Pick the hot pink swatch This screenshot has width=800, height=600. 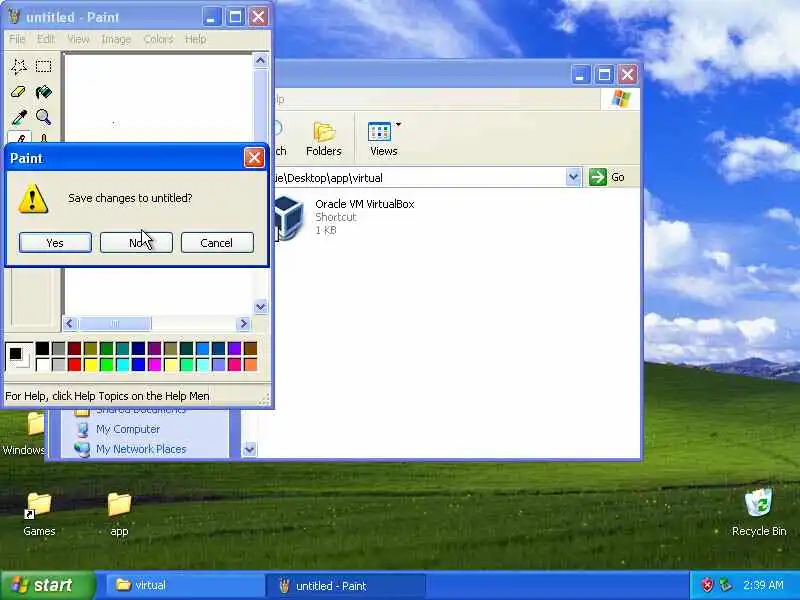pos(234,364)
